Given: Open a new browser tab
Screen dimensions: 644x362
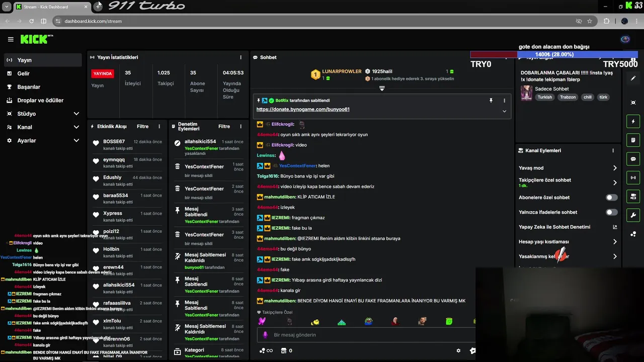Looking at the screenshot, I should tap(98, 7).
